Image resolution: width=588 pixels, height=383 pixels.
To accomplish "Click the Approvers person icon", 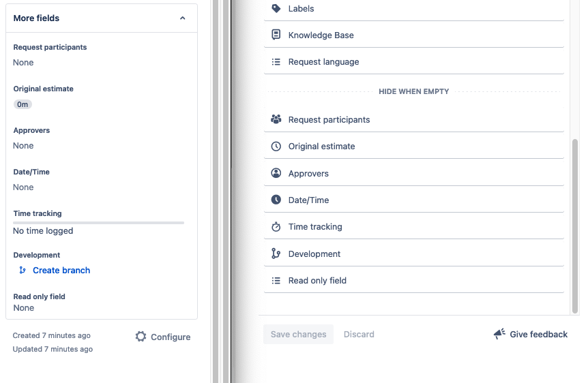I will (276, 173).
